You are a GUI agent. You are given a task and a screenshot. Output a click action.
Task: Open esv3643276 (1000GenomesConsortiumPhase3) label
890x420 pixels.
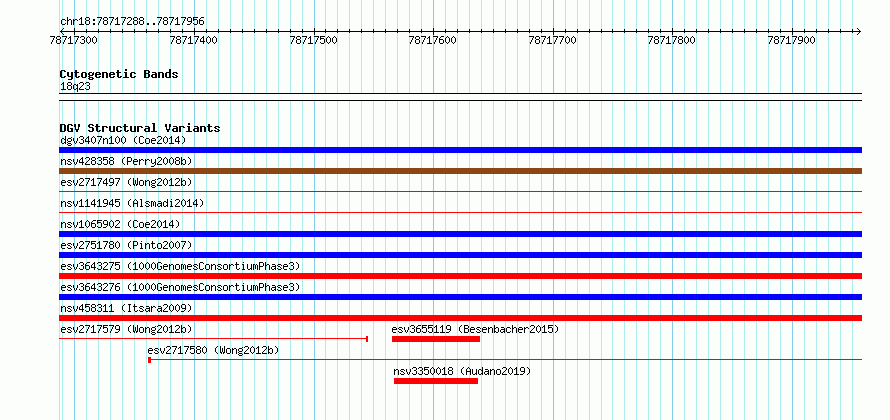tap(180, 287)
